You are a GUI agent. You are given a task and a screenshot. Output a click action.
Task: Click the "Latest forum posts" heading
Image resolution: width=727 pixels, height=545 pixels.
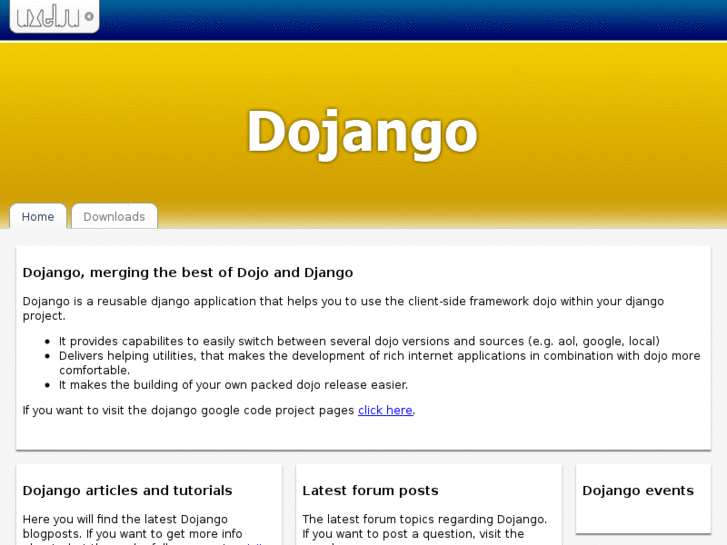pyautogui.click(x=370, y=490)
